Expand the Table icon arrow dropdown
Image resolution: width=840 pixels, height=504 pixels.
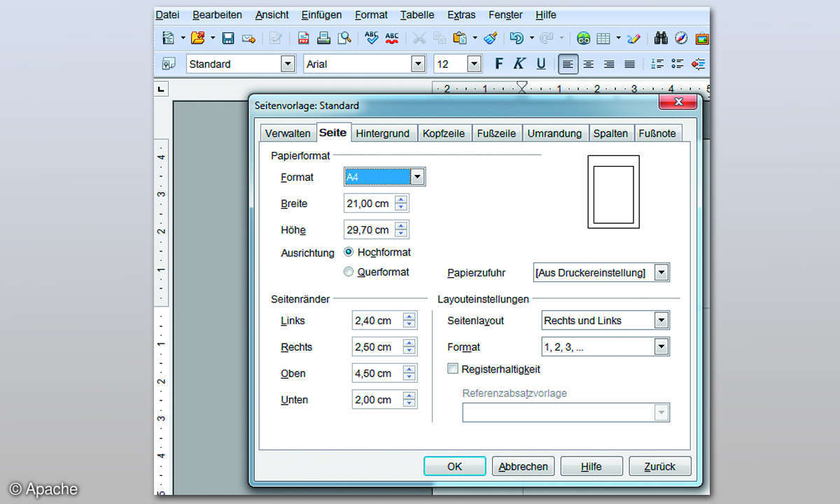click(619, 38)
